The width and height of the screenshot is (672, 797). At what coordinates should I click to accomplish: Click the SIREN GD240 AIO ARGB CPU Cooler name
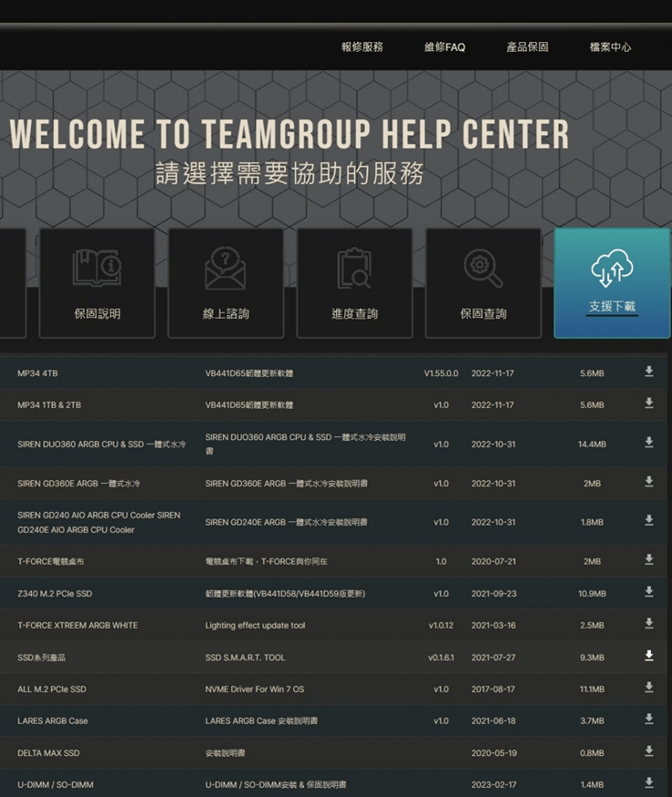click(x=98, y=522)
